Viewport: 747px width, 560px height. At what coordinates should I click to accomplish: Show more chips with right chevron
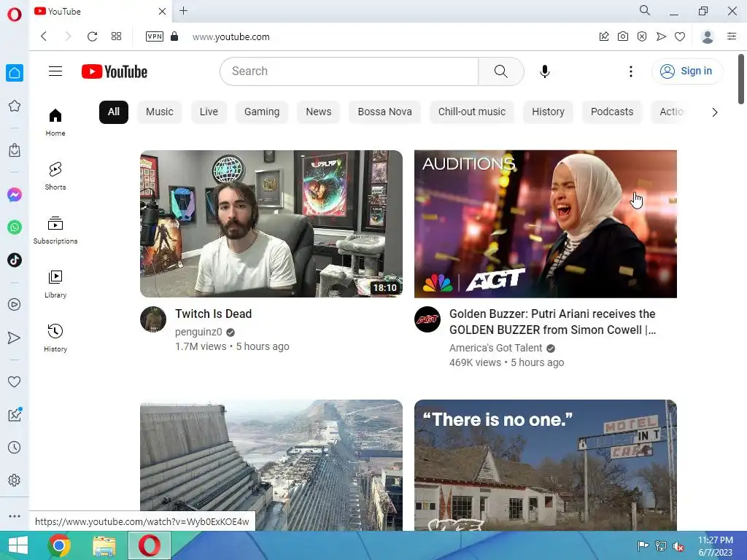click(715, 112)
